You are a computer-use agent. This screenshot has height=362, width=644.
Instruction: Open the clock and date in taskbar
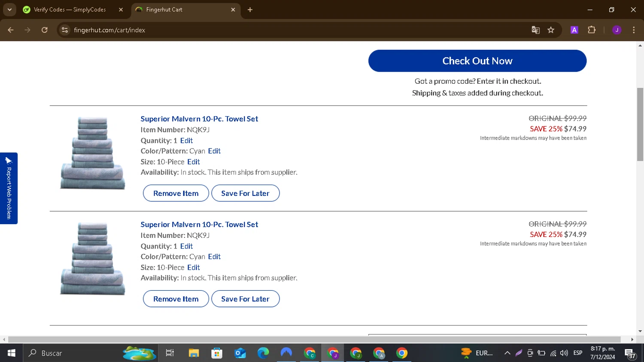pos(603,353)
